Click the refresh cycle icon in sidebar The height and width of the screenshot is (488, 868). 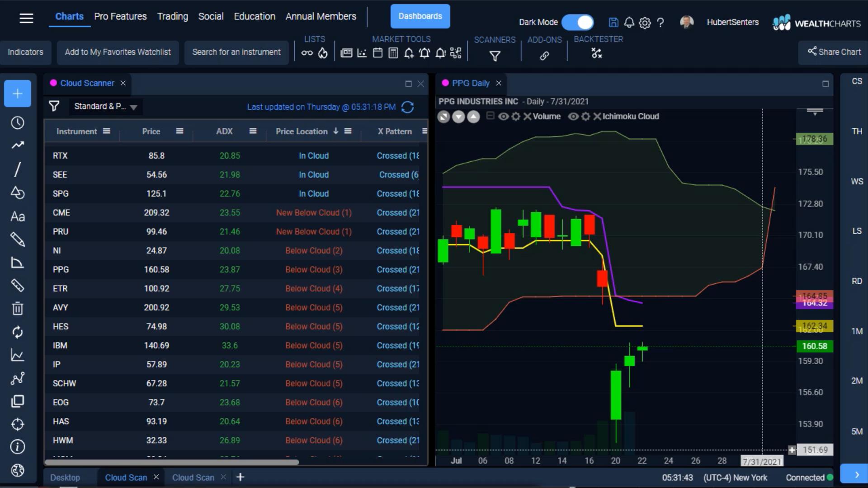pyautogui.click(x=18, y=332)
